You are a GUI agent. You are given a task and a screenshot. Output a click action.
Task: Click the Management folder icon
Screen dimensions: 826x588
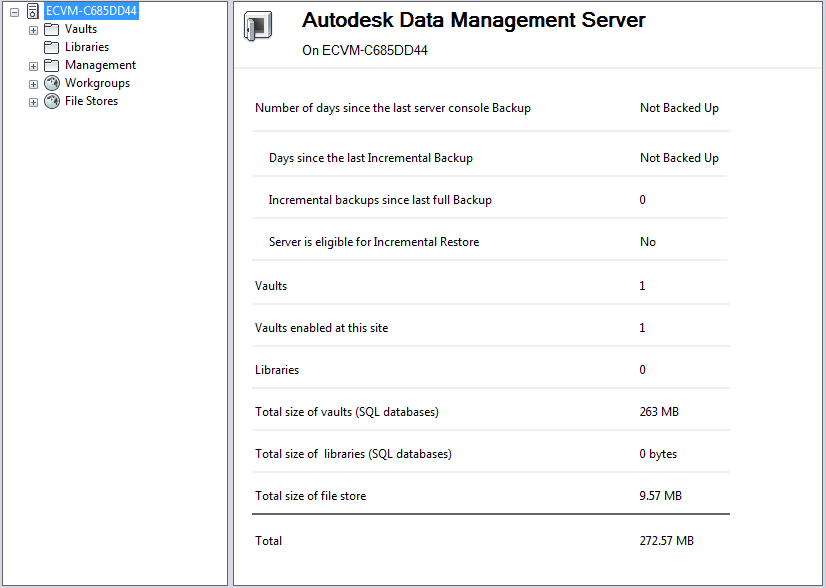tap(52, 65)
